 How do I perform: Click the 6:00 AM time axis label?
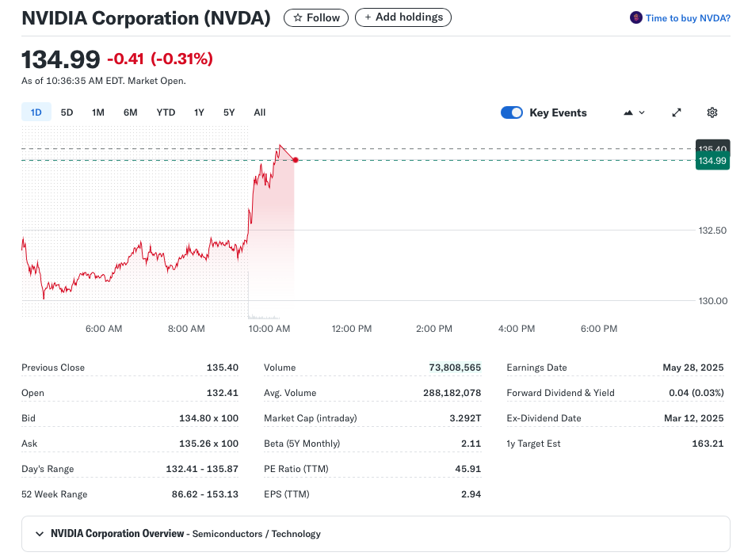coord(104,329)
